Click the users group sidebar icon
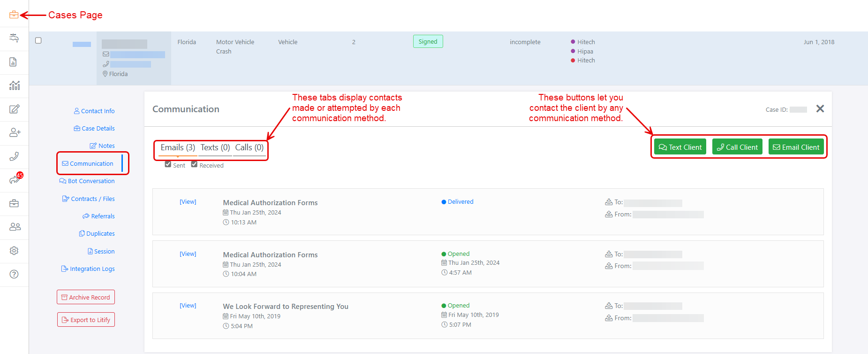 (x=15, y=227)
